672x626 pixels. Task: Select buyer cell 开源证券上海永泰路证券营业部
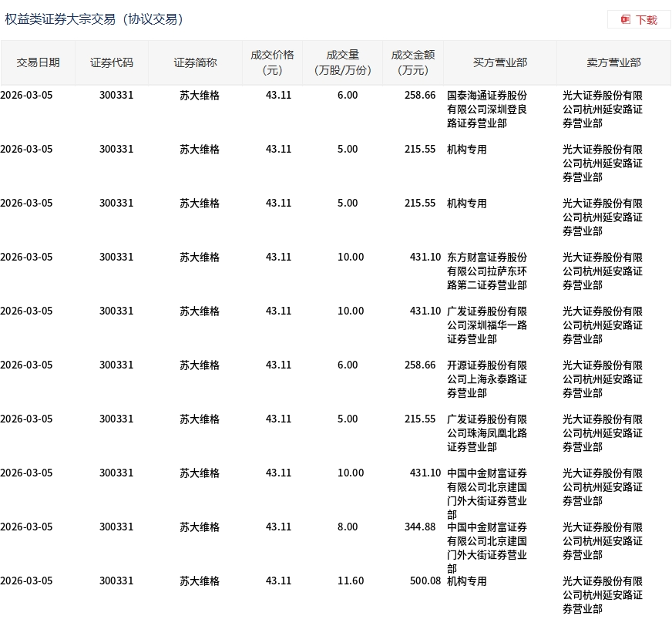pos(487,379)
